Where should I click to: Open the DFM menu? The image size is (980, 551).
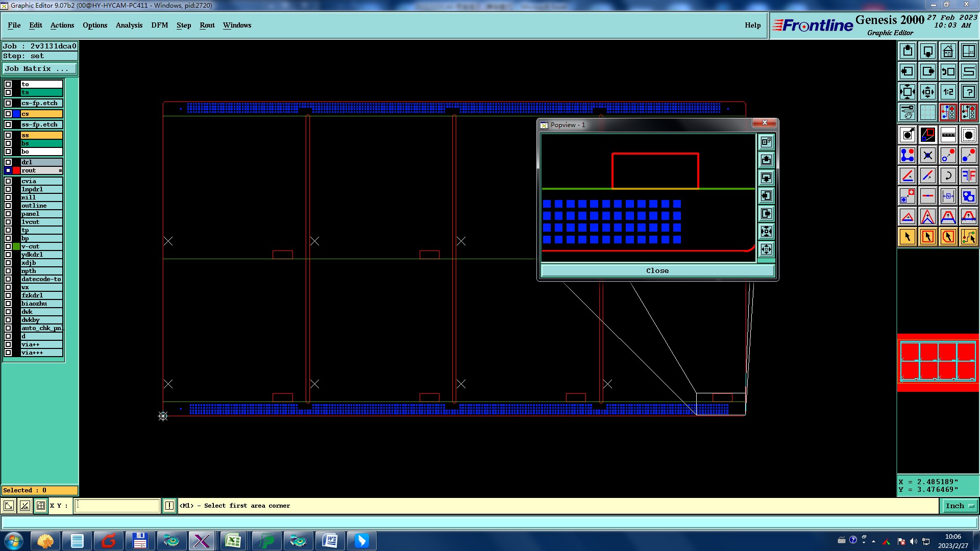click(x=159, y=25)
